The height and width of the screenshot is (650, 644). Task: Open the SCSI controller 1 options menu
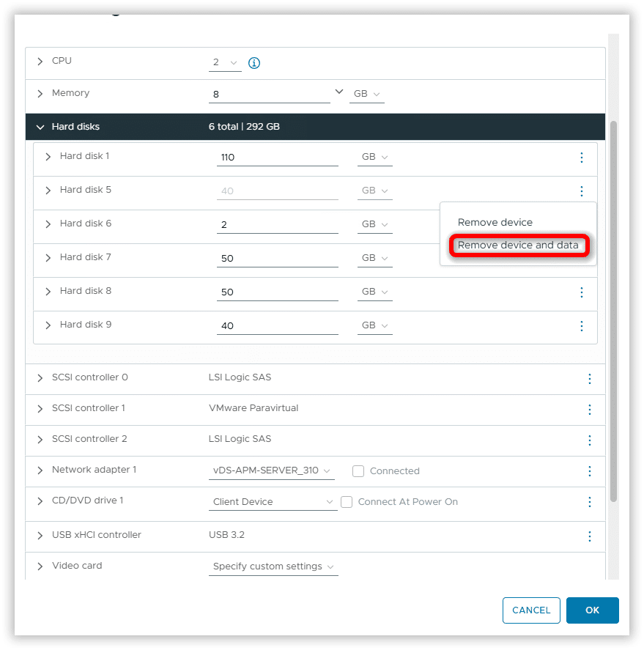pyautogui.click(x=589, y=410)
